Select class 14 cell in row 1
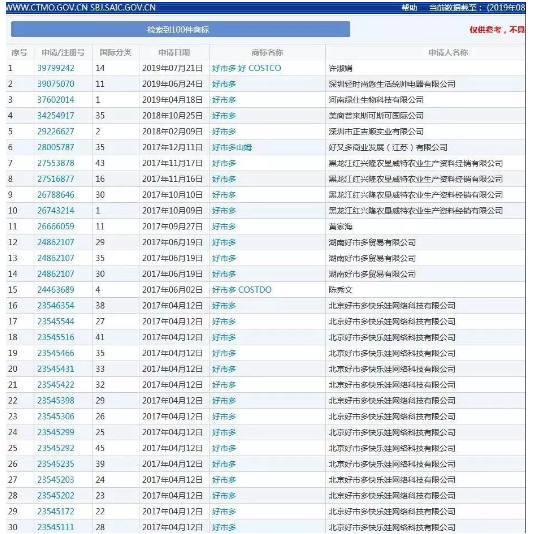The height and width of the screenshot is (534, 540). click(100, 68)
